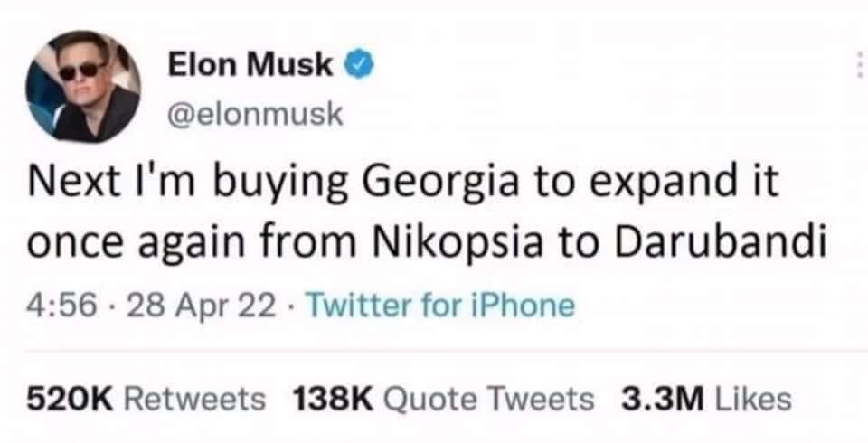Open the 138K Quote Tweets list
Image resolution: width=868 pixels, height=443 pixels.
445,397
